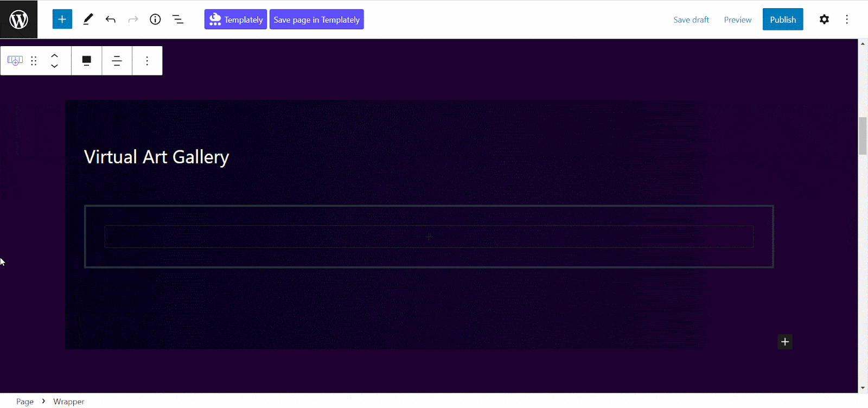This screenshot has height=408, width=868.
Task: Click the Wrapper block type icon
Action: click(x=15, y=61)
